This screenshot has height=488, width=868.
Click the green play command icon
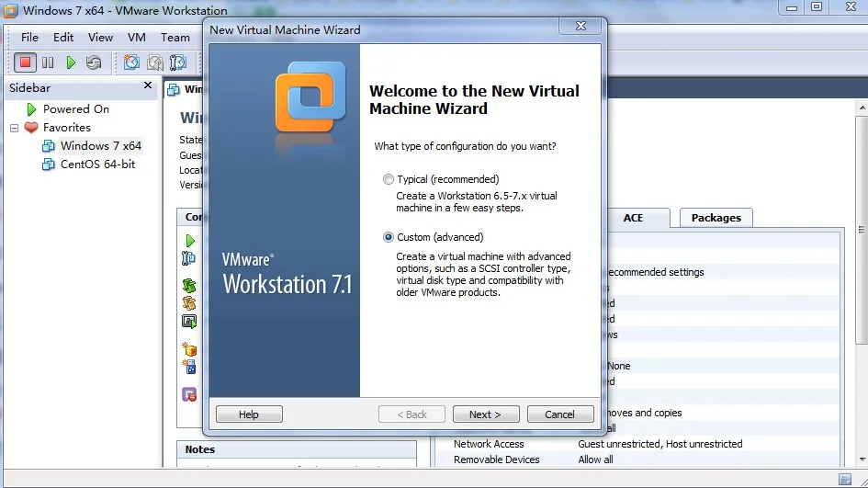click(x=190, y=241)
